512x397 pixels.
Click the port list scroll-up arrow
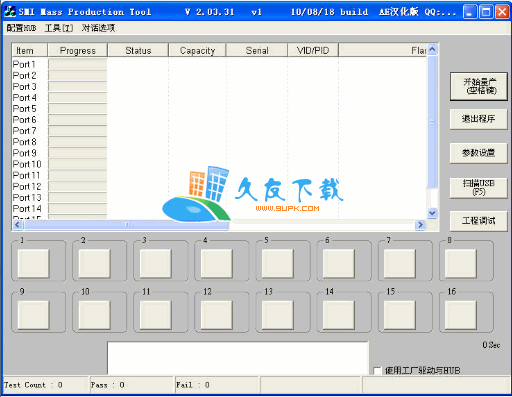[432, 50]
